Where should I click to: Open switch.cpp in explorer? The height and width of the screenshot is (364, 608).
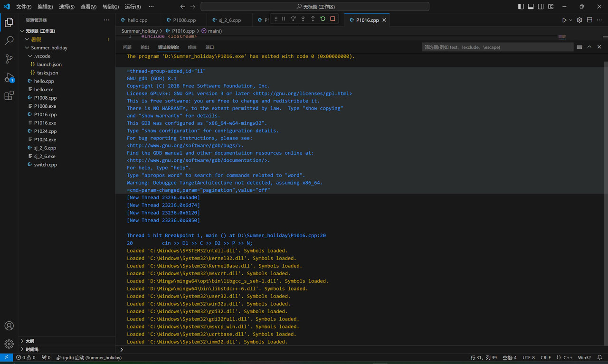(x=45, y=165)
